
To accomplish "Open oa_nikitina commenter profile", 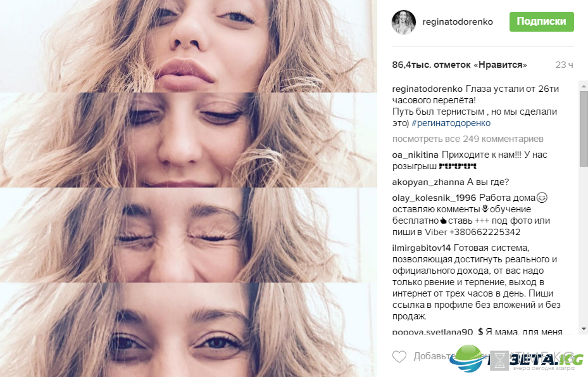I will tap(415, 155).
